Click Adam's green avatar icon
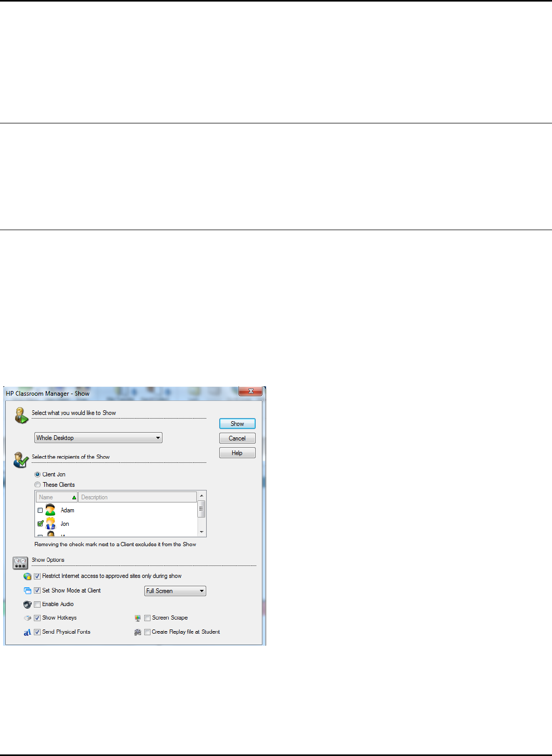The image size is (552, 756). 51,510
